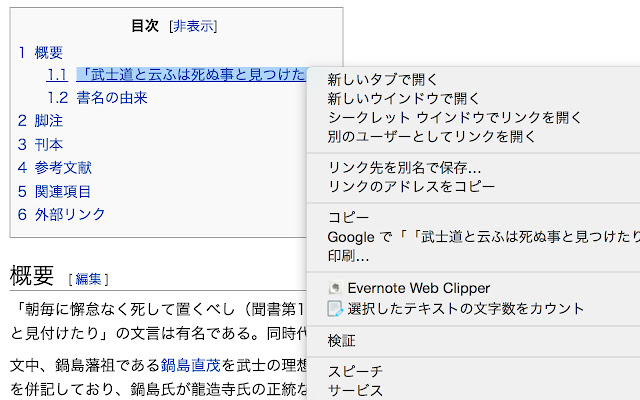The width and height of the screenshot is (640, 400).
Task: Select リンク先を別名で保存
Action: (405, 167)
